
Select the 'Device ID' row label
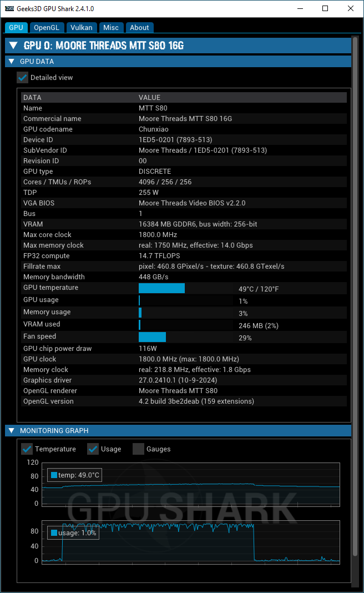coord(38,140)
